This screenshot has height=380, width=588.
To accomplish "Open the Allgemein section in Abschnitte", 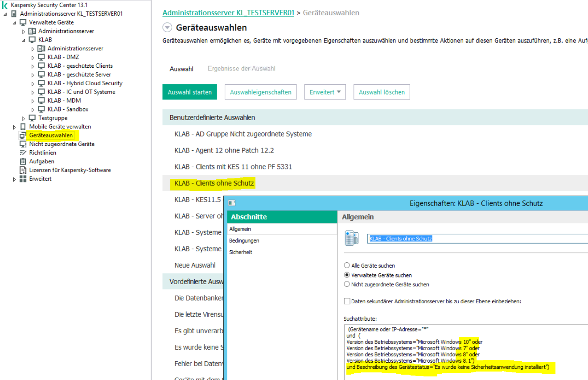I will point(282,229).
